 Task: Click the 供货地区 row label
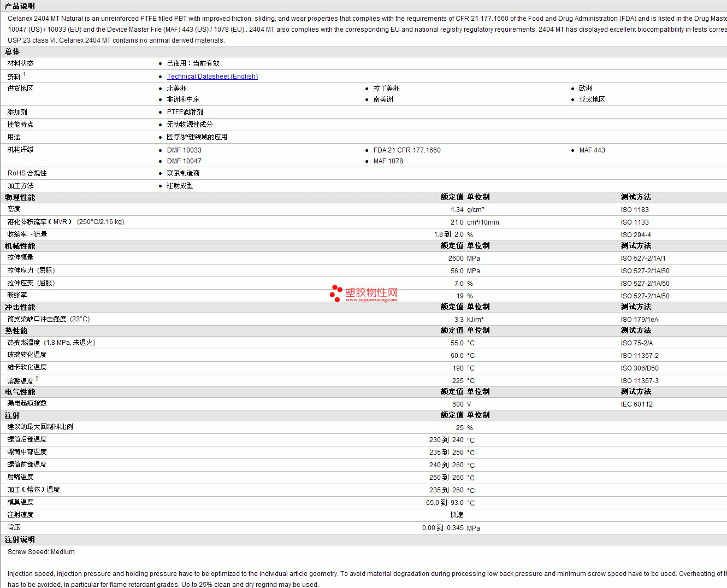(21, 89)
